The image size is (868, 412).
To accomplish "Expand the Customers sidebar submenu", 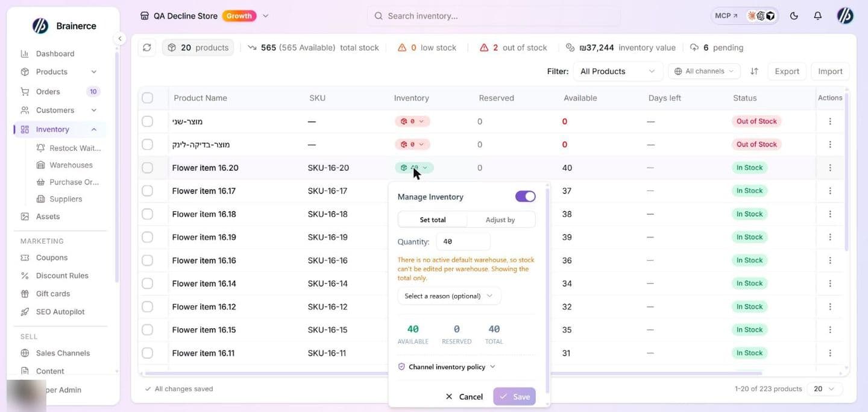I will tap(93, 110).
